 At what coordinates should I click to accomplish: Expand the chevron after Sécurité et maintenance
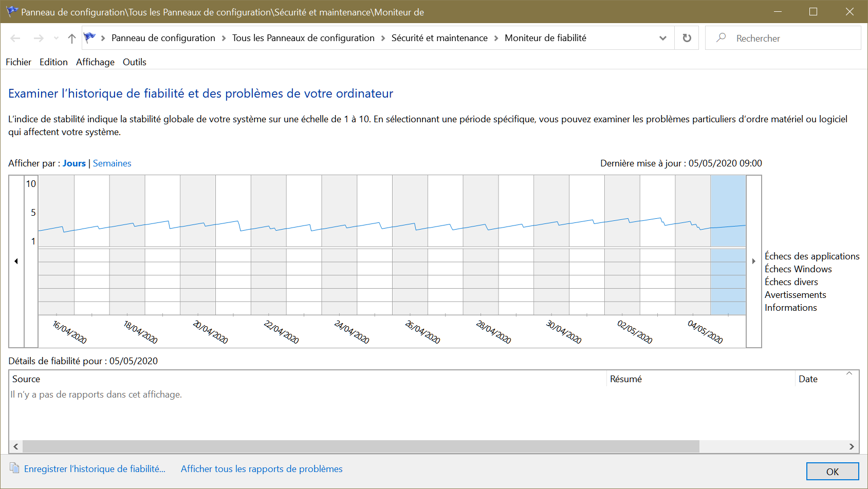click(496, 38)
